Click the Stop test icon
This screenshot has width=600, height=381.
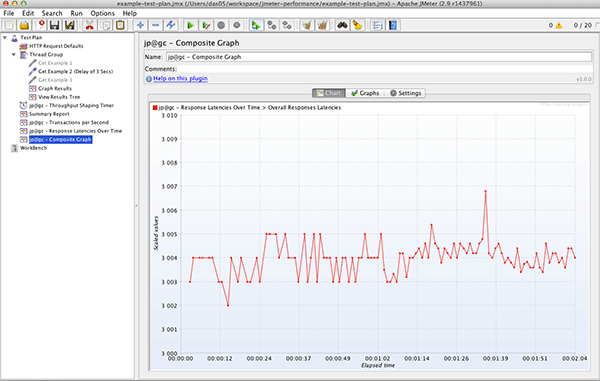221,25
